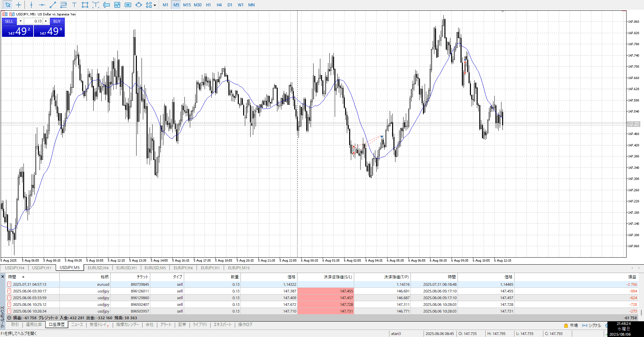
Task: Switch chart to H4 timeframe
Action: pyautogui.click(x=219, y=5)
